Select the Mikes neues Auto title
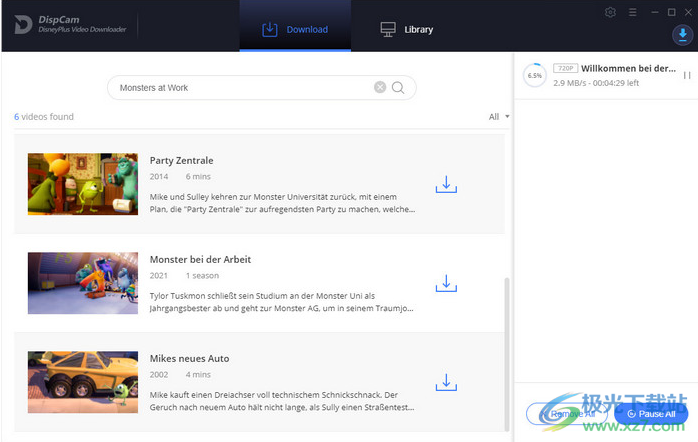The height and width of the screenshot is (442, 698). [190, 358]
